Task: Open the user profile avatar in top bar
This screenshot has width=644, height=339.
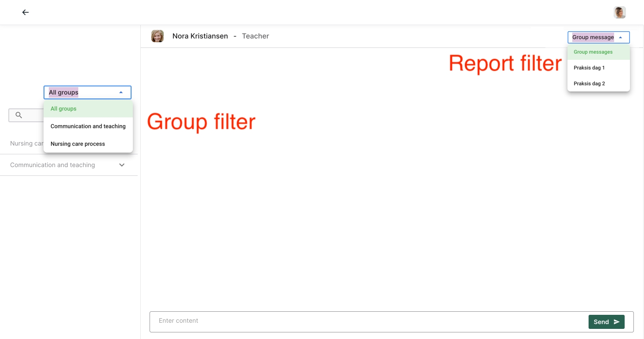Action: (x=619, y=12)
